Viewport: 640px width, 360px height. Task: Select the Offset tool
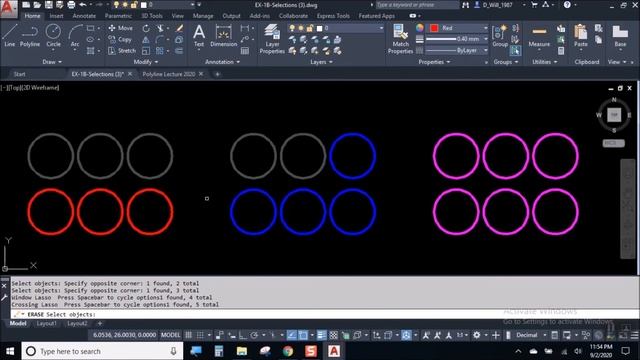click(179, 51)
